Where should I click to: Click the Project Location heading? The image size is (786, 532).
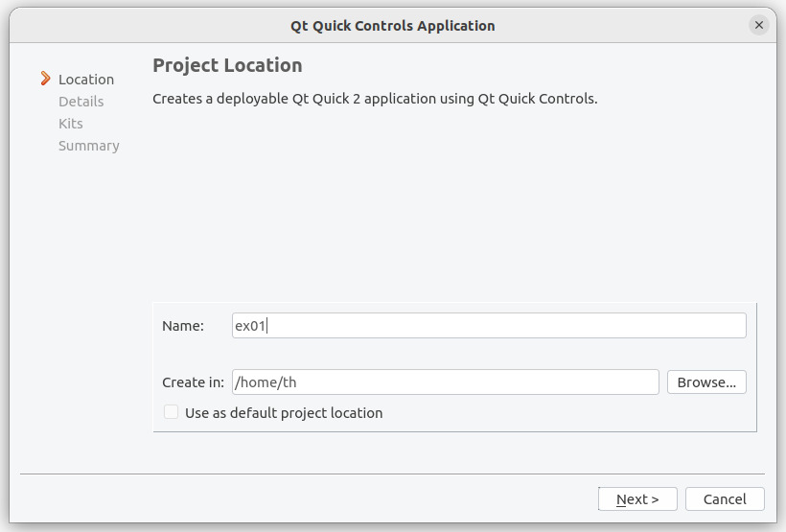[x=227, y=65]
